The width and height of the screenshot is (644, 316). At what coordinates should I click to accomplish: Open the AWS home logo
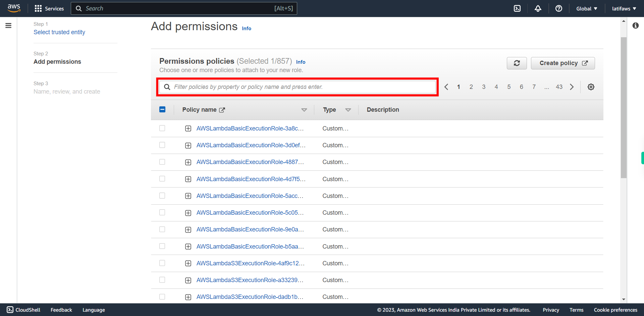[x=14, y=8]
